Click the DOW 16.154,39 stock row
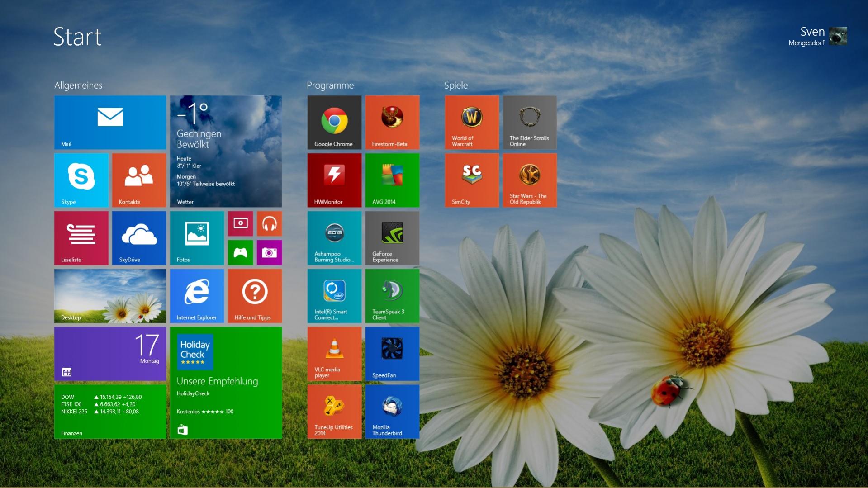Image resolution: width=868 pixels, height=488 pixels. 101,397
